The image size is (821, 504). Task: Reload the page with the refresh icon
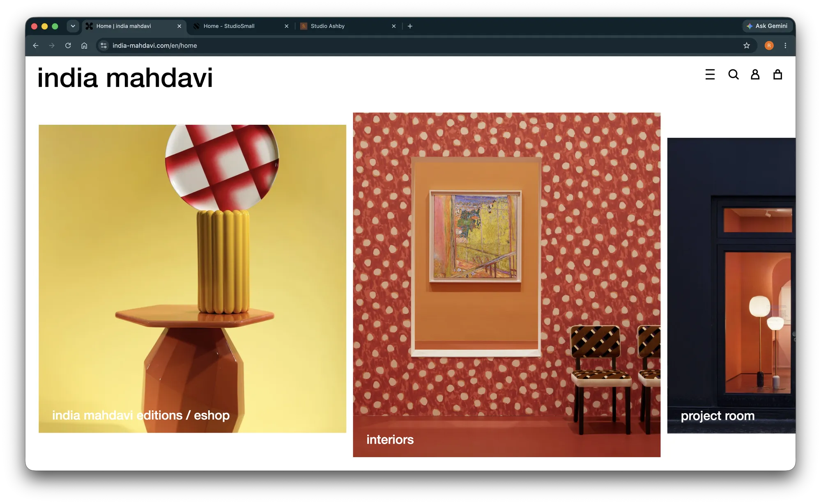click(x=68, y=46)
